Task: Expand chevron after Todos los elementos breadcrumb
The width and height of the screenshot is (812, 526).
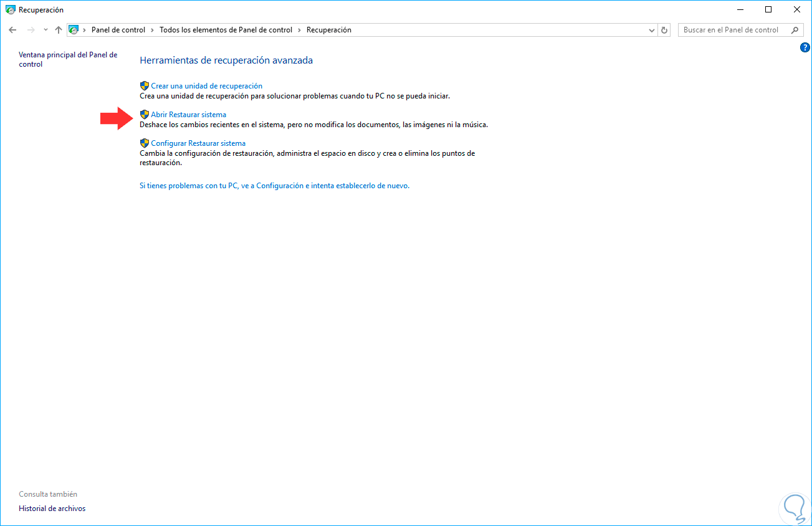Action: coord(300,30)
